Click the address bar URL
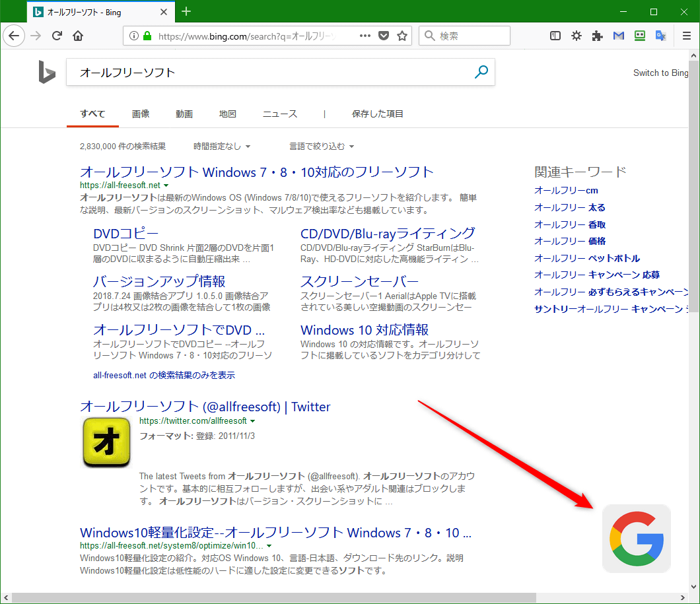 246,36
